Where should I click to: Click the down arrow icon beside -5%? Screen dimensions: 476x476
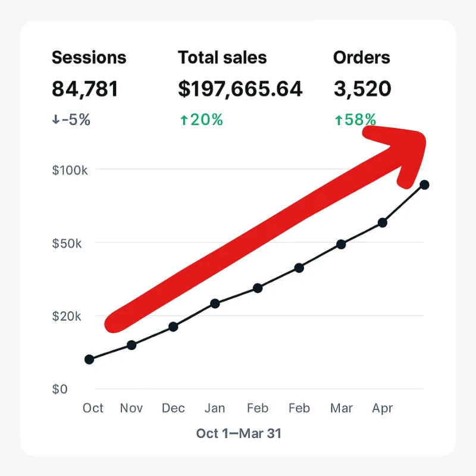(x=55, y=120)
